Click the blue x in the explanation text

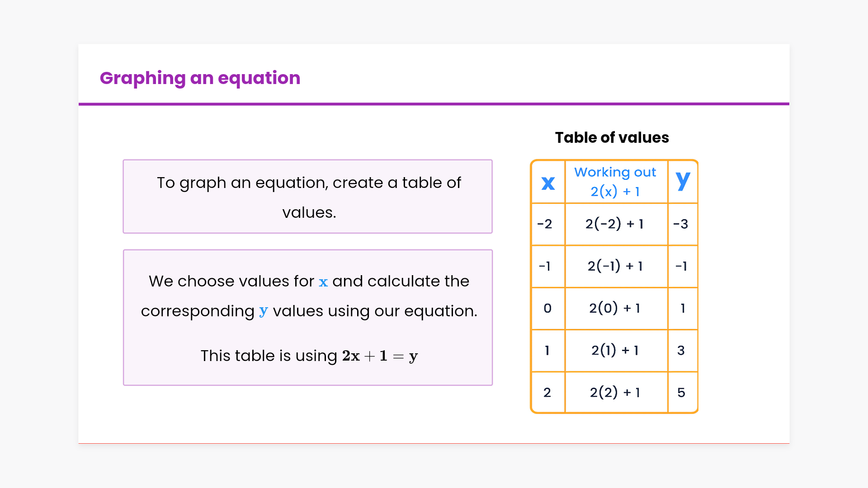pos(323,282)
